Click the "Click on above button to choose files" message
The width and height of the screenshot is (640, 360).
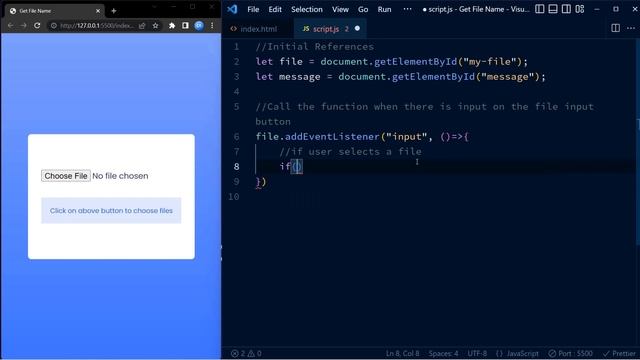tap(111, 211)
